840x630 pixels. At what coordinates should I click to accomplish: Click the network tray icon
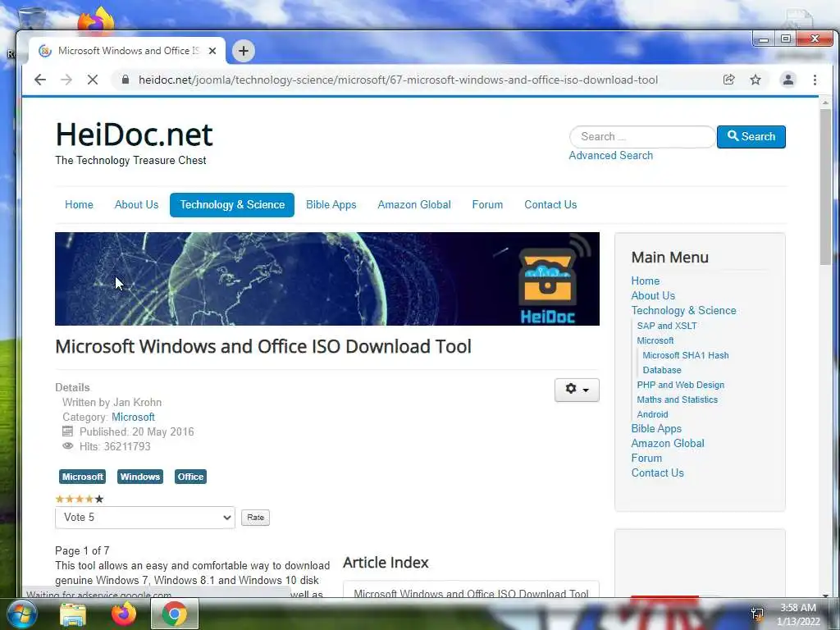(x=757, y=614)
